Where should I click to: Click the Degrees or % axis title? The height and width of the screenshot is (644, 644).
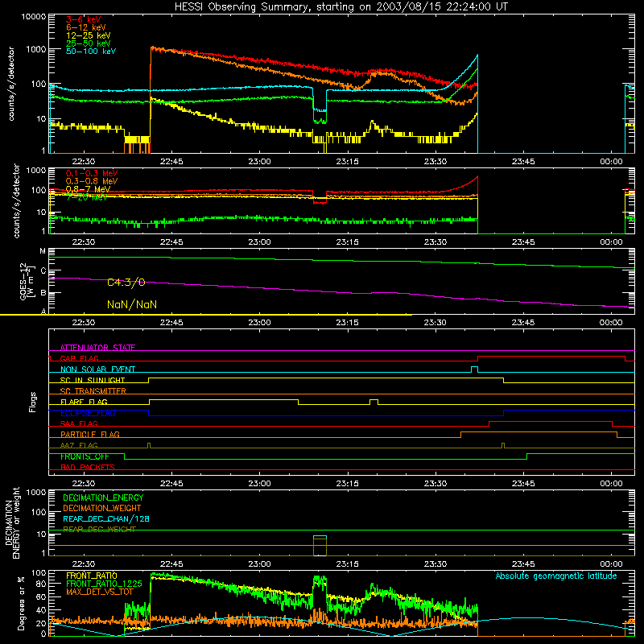point(21,603)
